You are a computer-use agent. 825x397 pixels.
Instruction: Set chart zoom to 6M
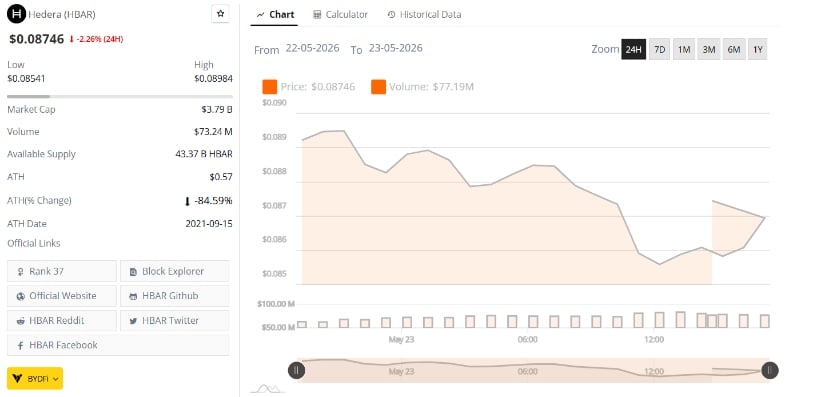734,49
